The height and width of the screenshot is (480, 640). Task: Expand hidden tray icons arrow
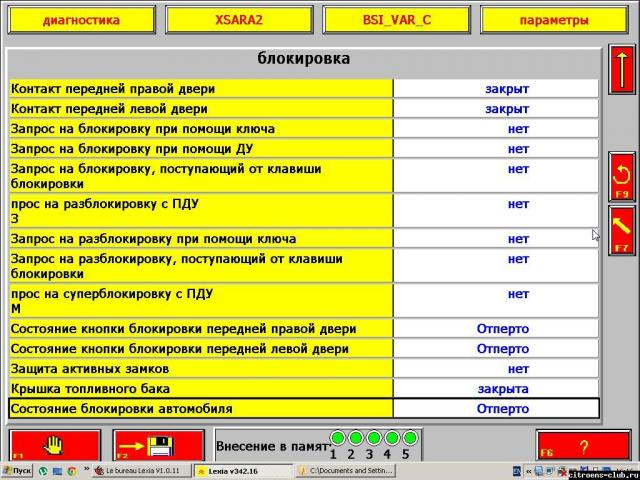pyautogui.click(x=529, y=471)
